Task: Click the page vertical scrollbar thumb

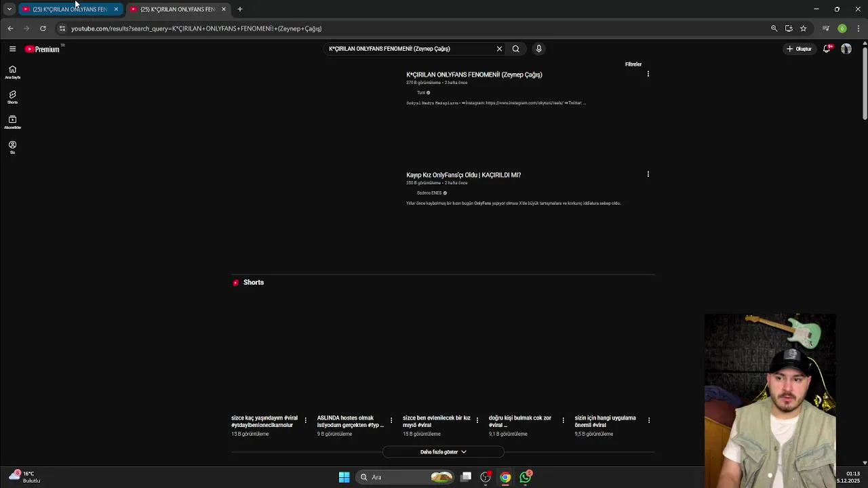Action: 865,83
